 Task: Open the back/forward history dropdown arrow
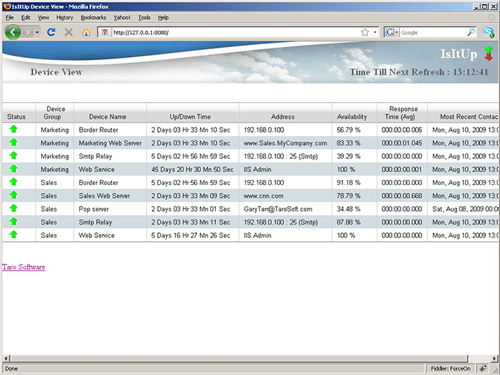tap(37, 32)
